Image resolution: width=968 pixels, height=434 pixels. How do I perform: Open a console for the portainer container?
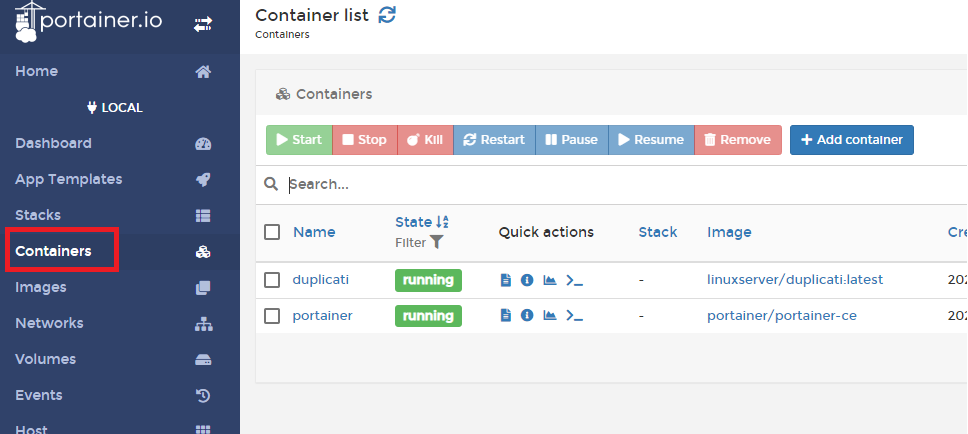[x=575, y=317]
